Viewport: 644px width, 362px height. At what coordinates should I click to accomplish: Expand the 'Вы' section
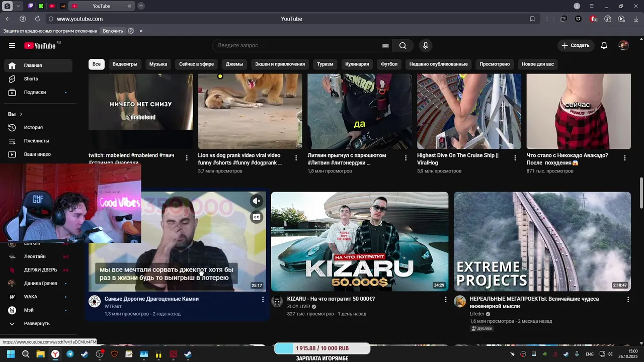pyautogui.click(x=15, y=114)
